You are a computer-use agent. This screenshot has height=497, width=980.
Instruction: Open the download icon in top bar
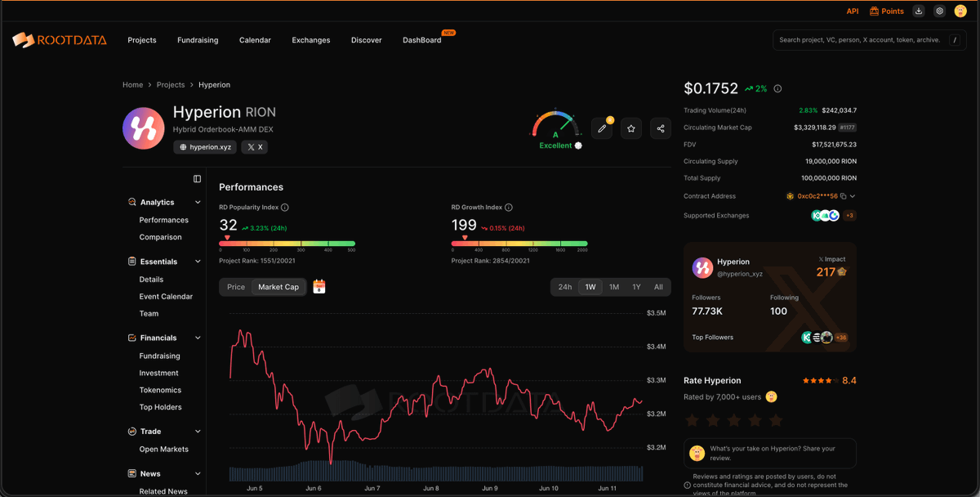pyautogui.click(x=919, y=11)
